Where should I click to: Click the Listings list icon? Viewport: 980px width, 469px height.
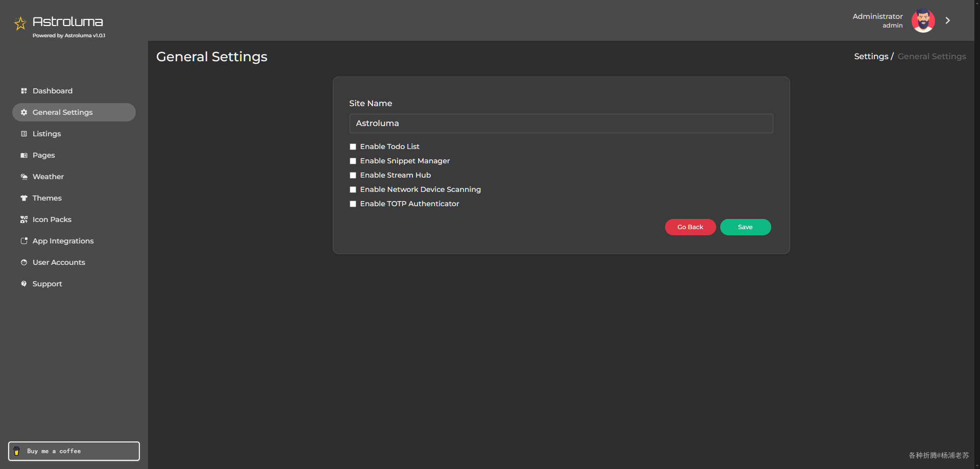point(24,134)
